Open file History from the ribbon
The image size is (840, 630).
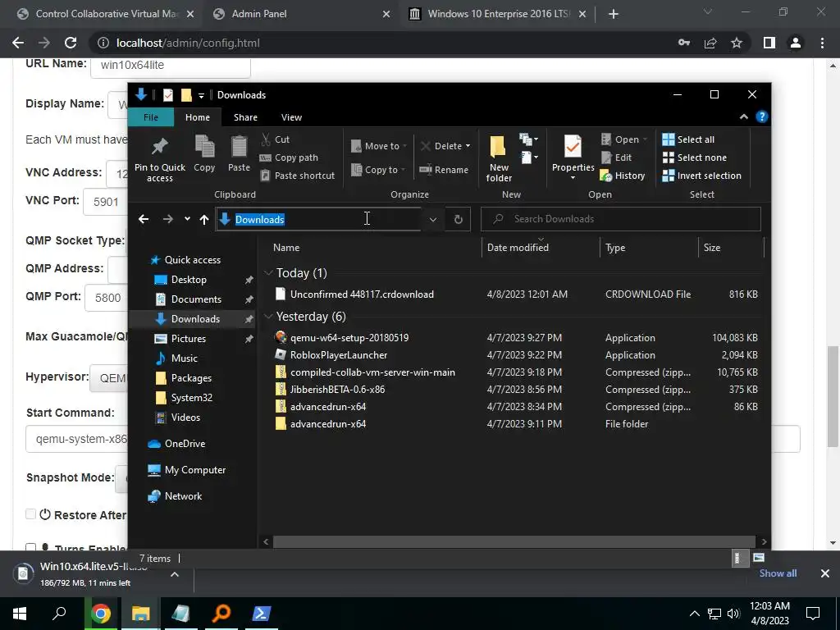pos(623,176)
